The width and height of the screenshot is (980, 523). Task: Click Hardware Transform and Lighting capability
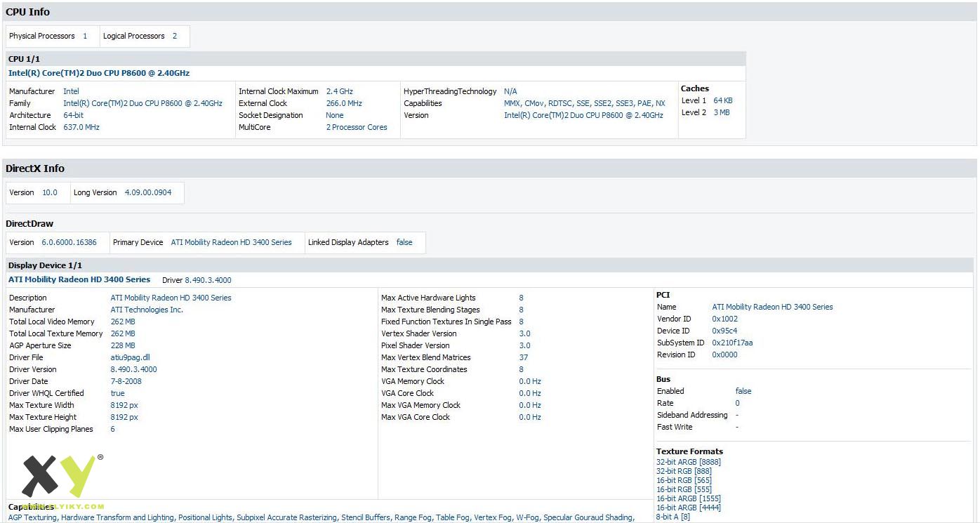117,517
